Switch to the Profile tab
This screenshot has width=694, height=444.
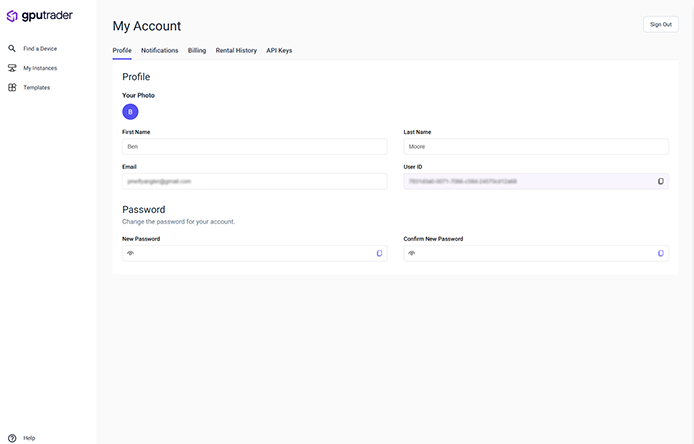click(122, 50)
